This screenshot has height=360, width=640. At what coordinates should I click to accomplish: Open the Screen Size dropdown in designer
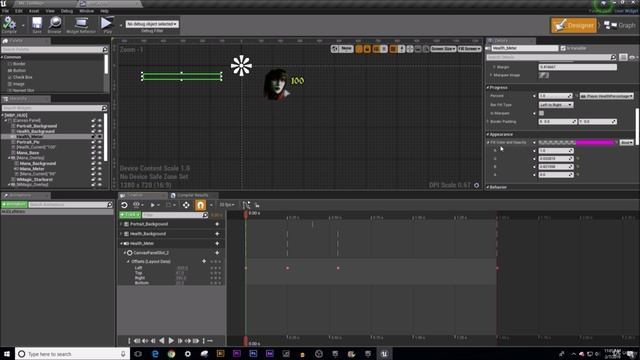(x=443, y=49)
